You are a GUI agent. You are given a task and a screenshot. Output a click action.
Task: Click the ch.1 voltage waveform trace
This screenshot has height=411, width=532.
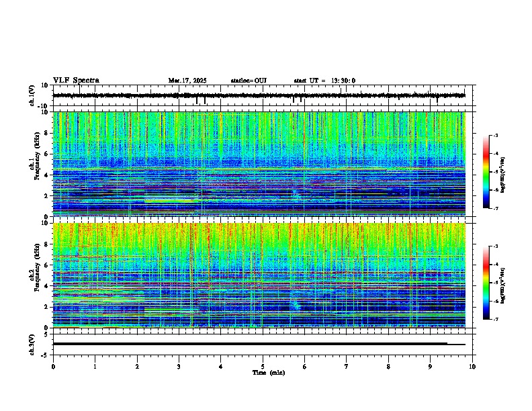click(259, 95)
